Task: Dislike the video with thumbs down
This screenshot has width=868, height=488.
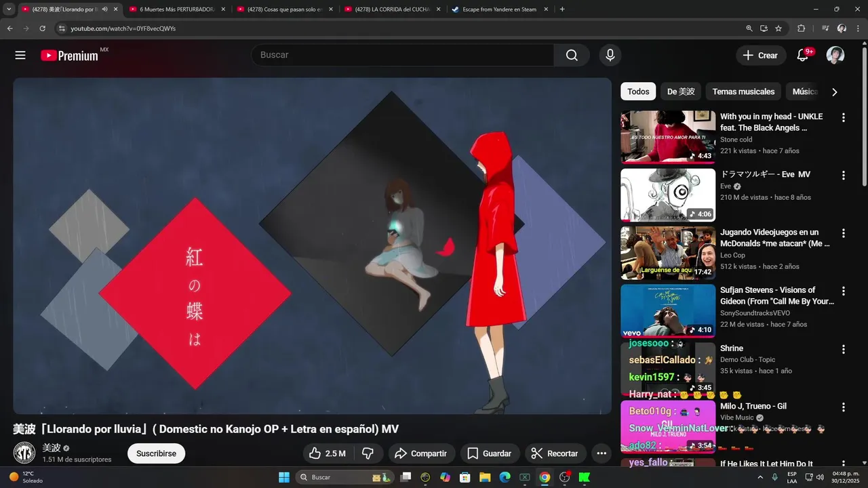Action: tap(368, 453)
